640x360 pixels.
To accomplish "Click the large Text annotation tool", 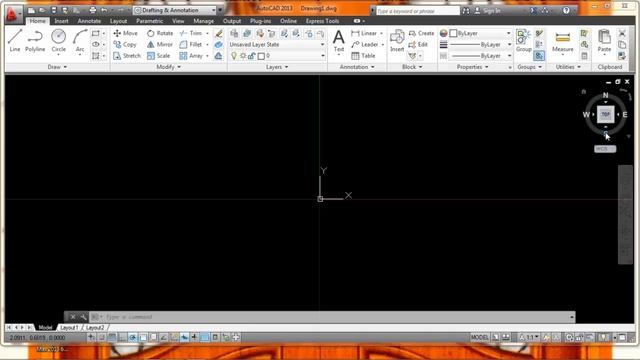I will coord(338,40).
